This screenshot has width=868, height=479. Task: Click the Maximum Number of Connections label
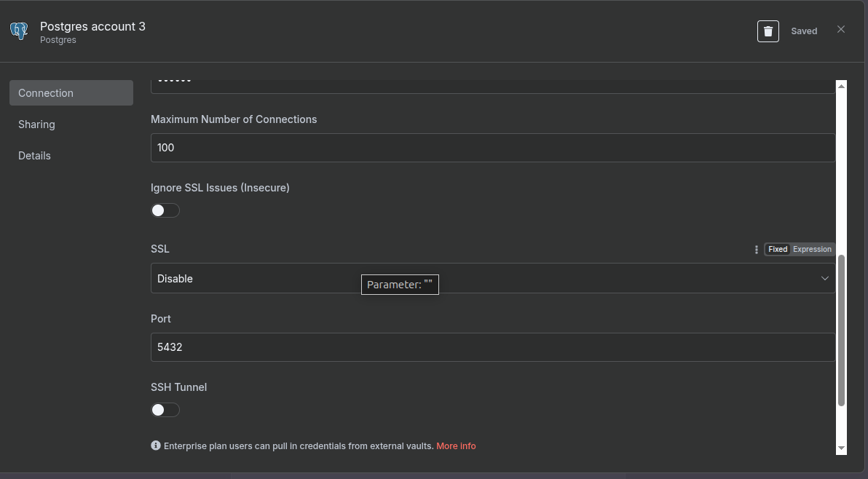click(234, 119)
